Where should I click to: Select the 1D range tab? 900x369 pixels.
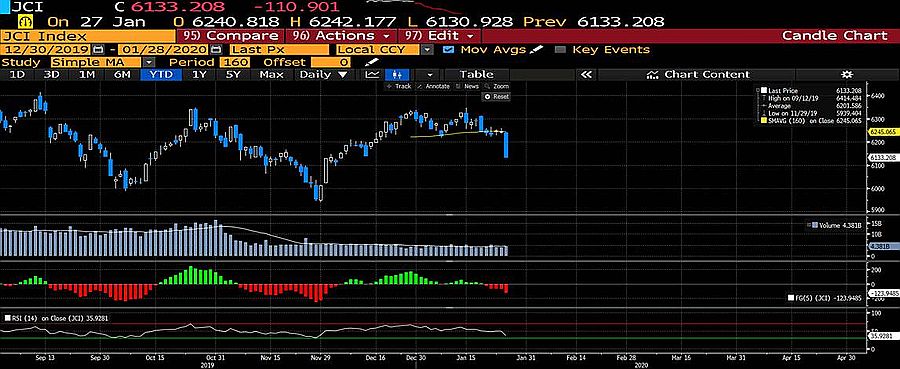[17, 75]
